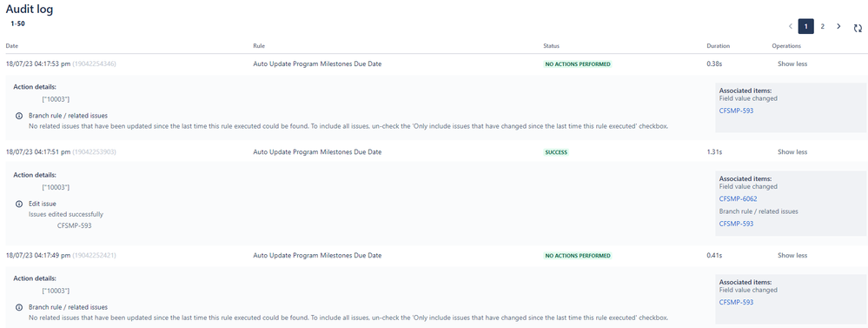Screen dimensions: 868x328
Task: Open CFSMP-6062 associated item link
Action: tap(738, 199)
